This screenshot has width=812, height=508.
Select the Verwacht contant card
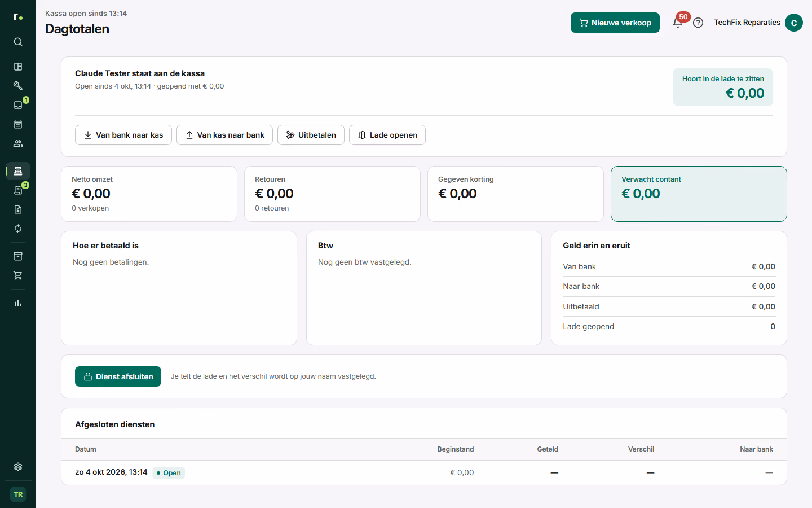699,194
